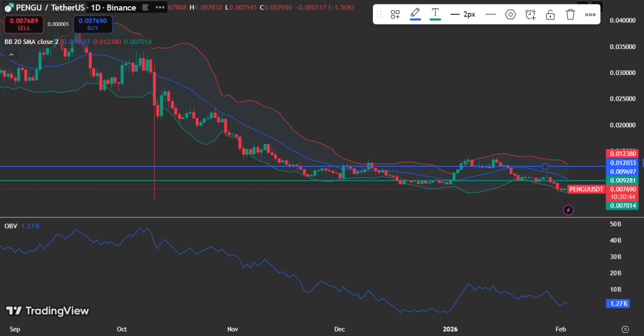The width and height of the screenshot is (644, 336).
Task: Click the Oct label on time axis
Action: tap(121, 329)
